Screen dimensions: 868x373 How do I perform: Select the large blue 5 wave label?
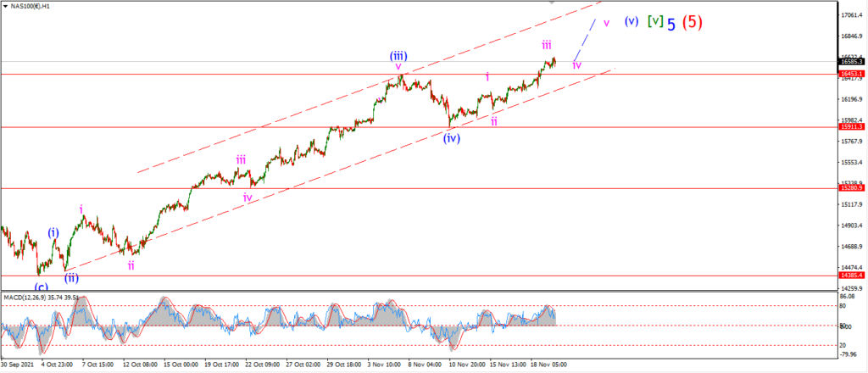[x=671, y=24]
